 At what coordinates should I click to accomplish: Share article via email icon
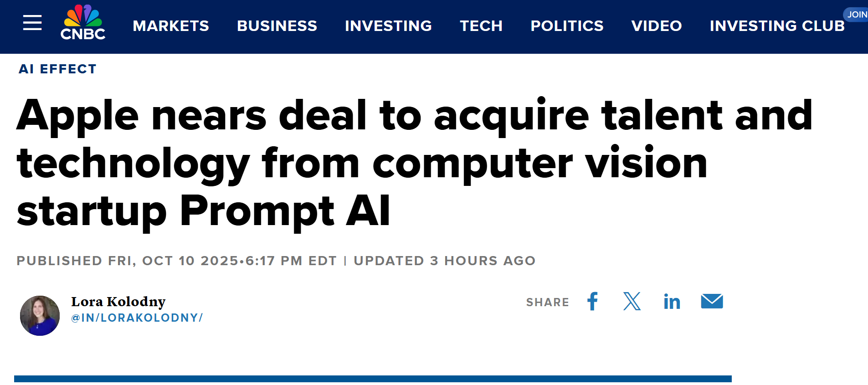click(712, 301)
